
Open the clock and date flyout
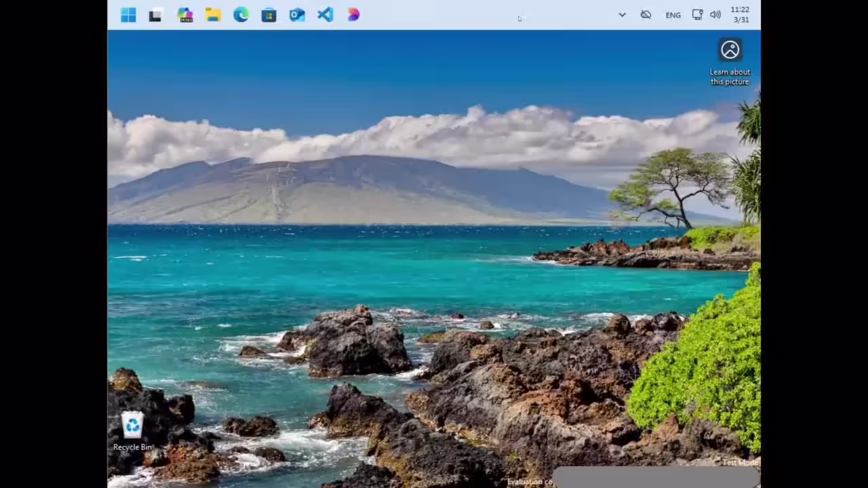[740, 15]
